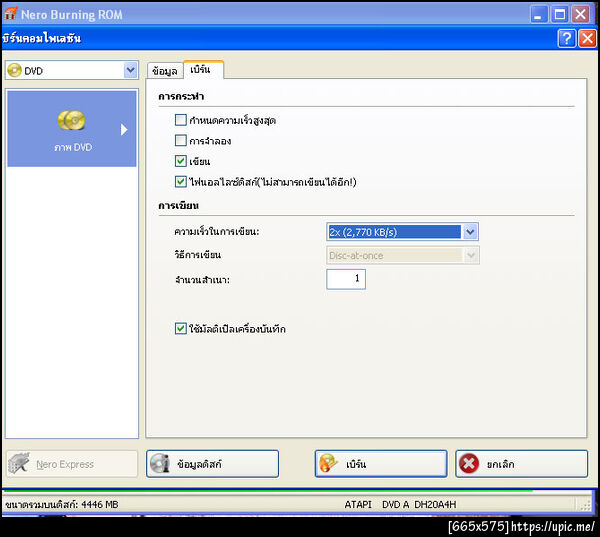Click the Nero Express button
This screenshot has width=600, height=537.
pos(72,464)
